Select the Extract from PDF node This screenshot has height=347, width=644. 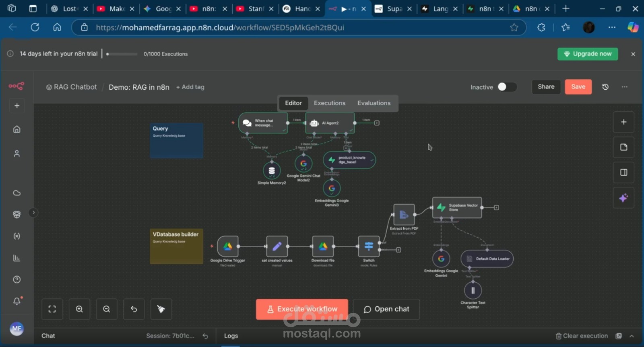(x=404, y=215)
